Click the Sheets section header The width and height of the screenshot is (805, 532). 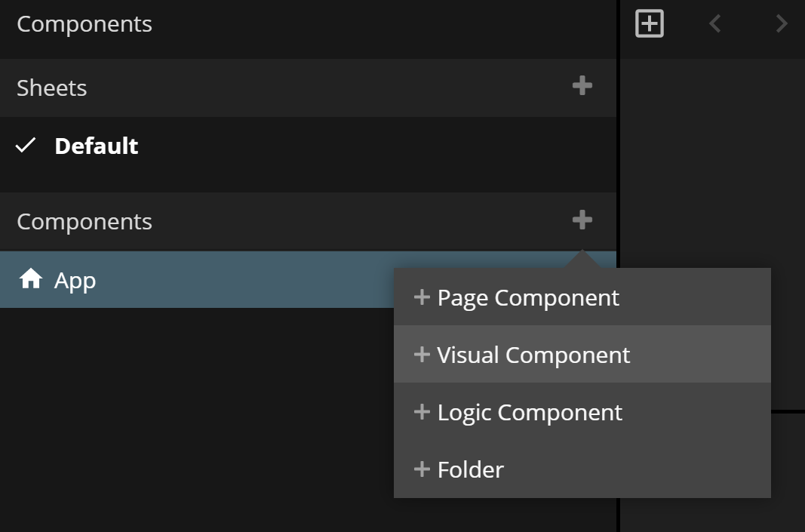point(52,88)
